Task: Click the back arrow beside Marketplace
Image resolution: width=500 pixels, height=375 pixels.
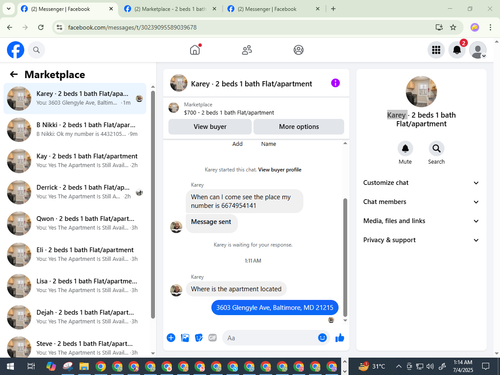Action: (14, 74)
